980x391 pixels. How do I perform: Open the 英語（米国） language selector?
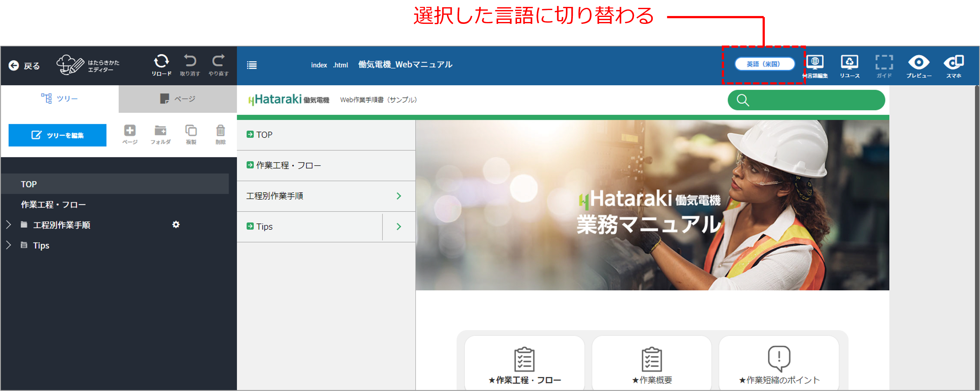764,64
